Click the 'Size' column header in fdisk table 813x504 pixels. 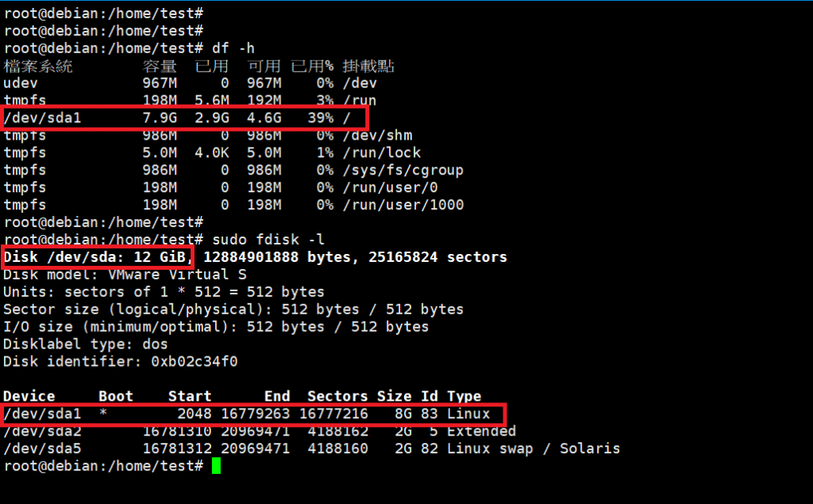(x=394, y=396)
